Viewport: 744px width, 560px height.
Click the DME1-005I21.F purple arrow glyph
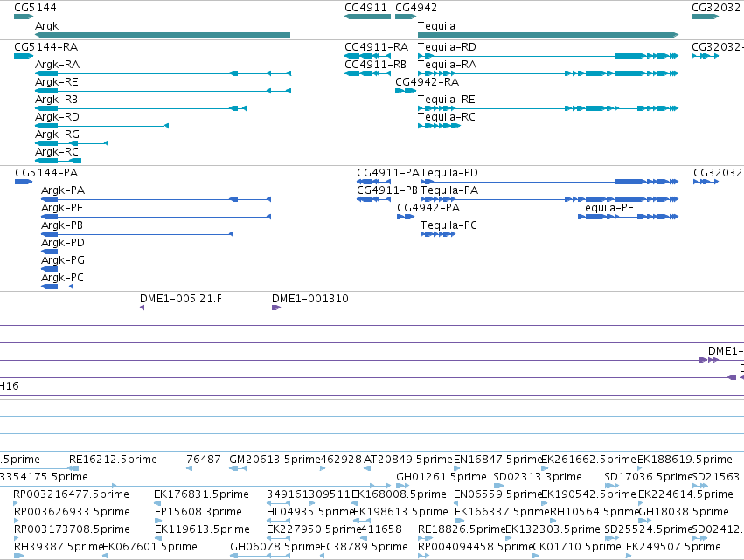tap(142, 308)
